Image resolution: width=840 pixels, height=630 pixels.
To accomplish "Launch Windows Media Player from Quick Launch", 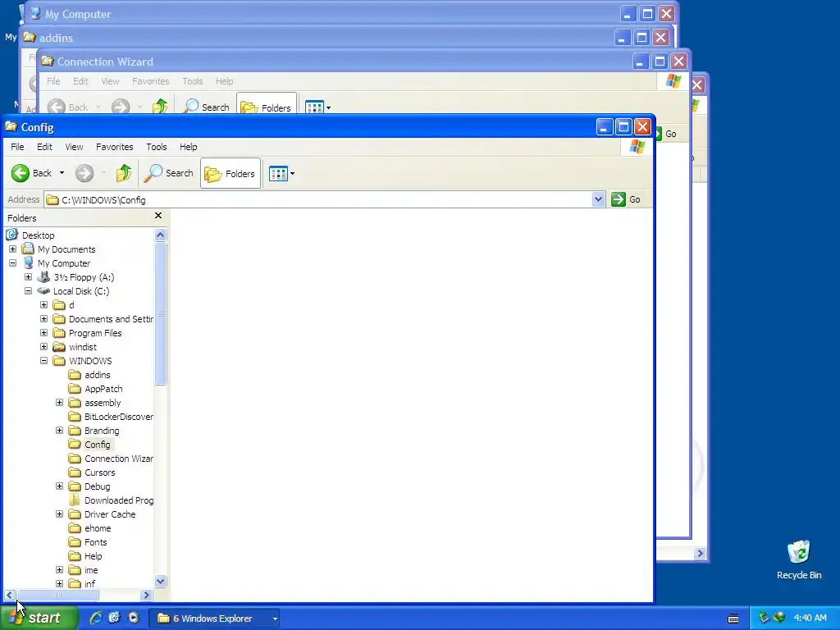I will (134, 618).
